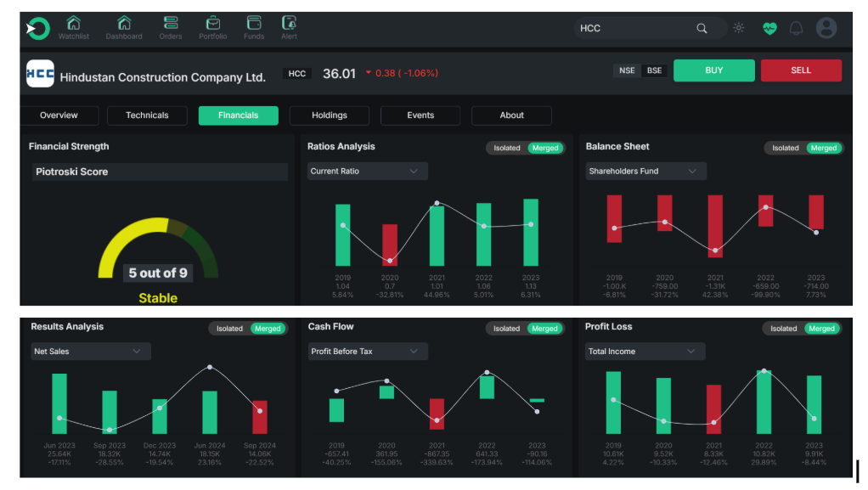The image size is (868, 490).
Task: Click the search magnifier icon
Action: 702,28
